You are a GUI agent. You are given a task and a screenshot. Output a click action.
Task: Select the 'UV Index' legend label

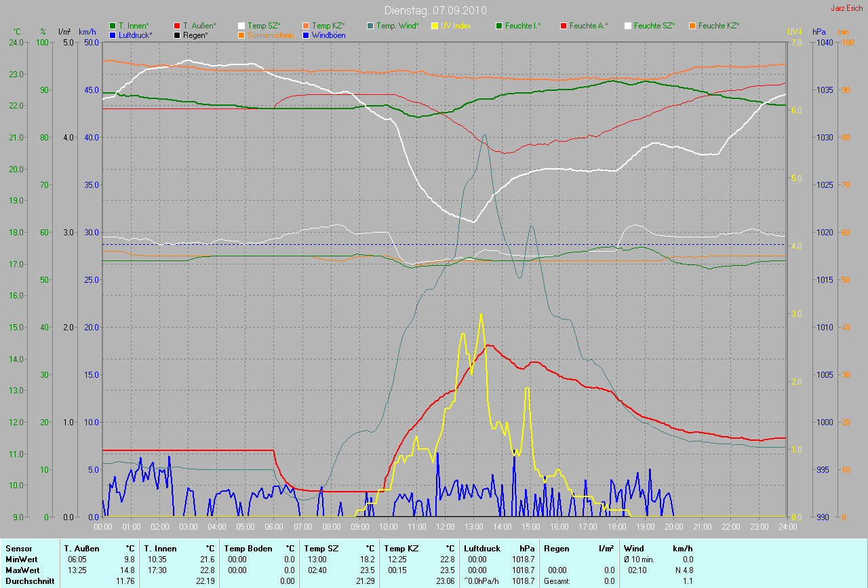(456, 26)
